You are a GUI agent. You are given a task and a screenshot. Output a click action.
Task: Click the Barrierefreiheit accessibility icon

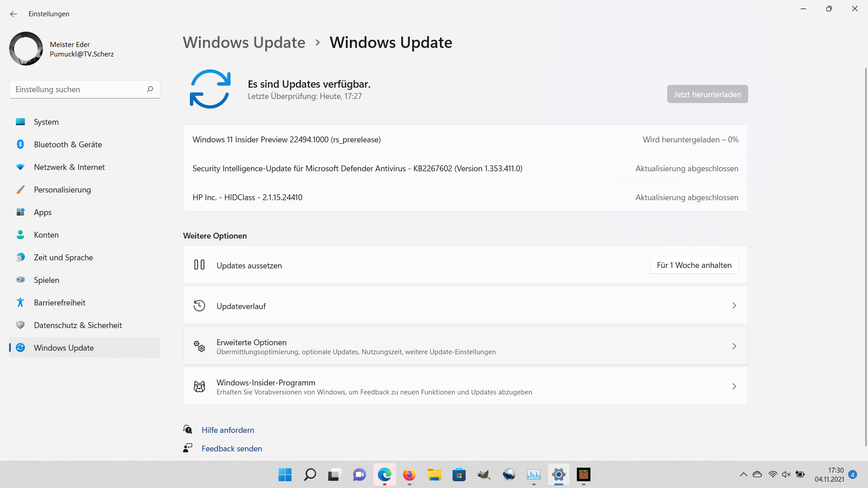pos(20,303)
